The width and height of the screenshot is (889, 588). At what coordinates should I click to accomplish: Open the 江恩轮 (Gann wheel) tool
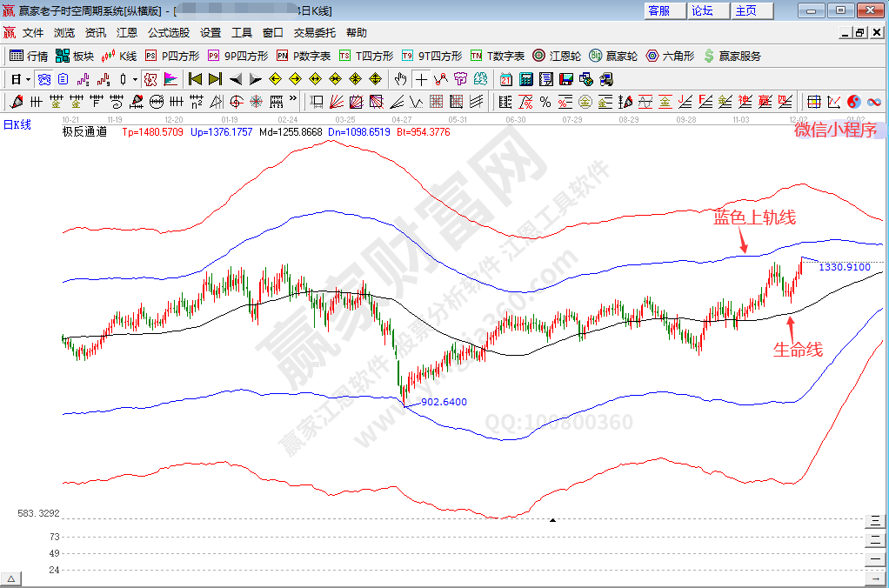tap(556, 56)
